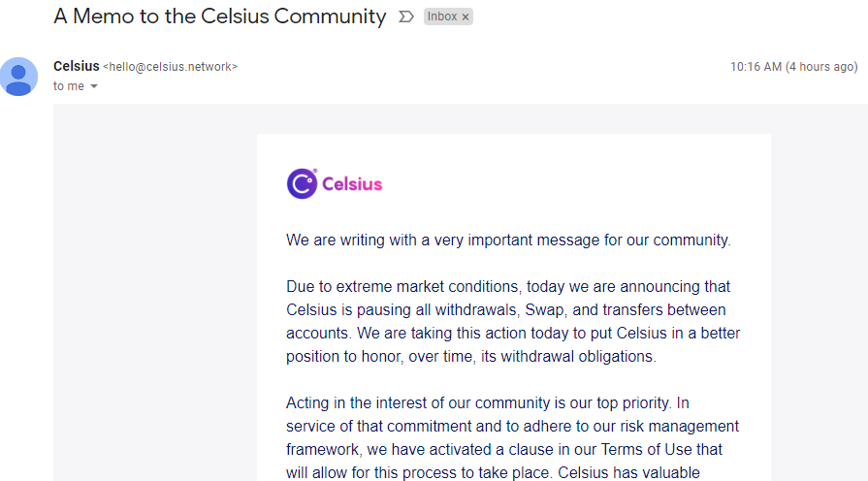Screen dimensions: 868x481
Task: Click the word 'Swap' in the memo
Action: point(563,310)
